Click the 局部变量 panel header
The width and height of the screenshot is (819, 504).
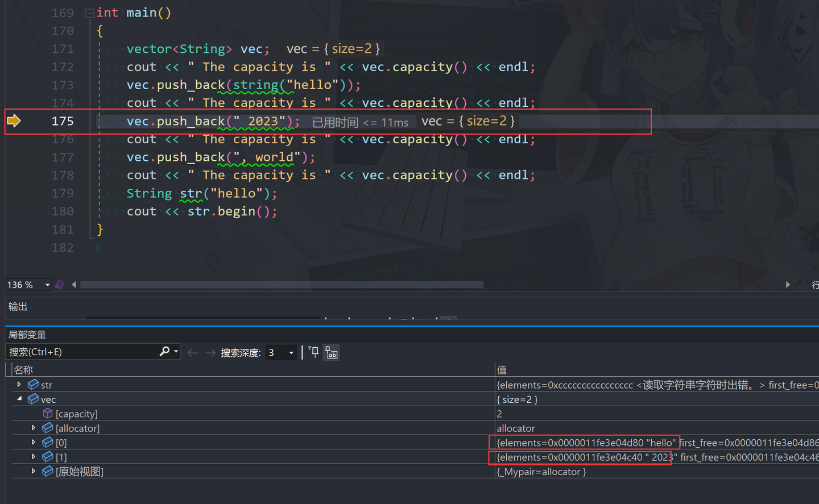[x=27, y=334]
